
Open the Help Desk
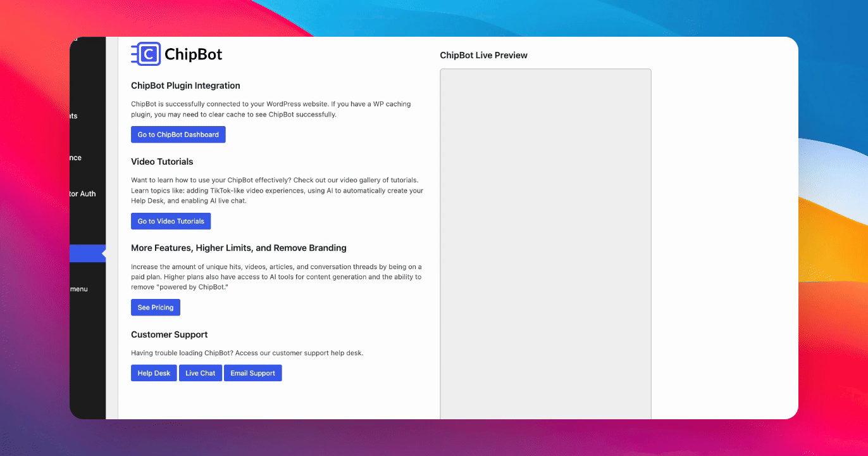pyautogui.click(x=154, y=373)
